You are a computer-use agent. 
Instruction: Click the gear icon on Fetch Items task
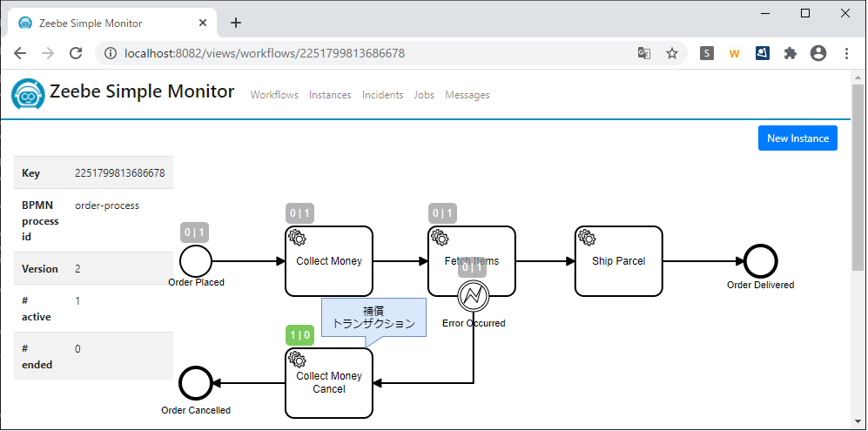click(440, 238)
